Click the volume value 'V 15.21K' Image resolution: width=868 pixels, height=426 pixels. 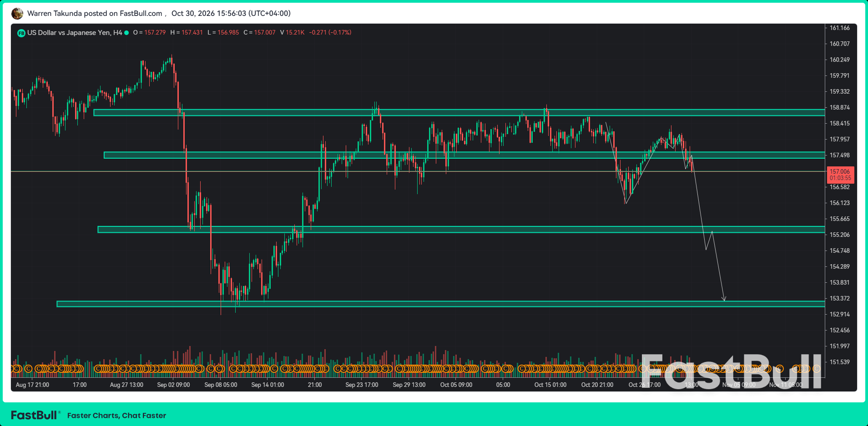click(292, 33)
